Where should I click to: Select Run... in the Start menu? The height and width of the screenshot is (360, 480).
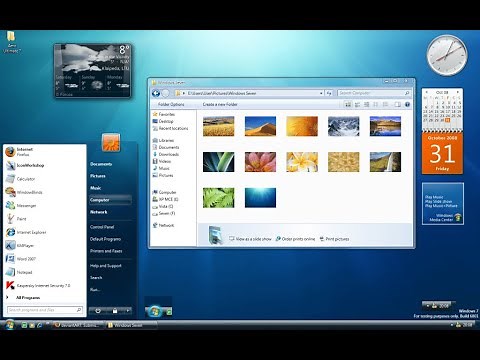(x=95, y=290)
